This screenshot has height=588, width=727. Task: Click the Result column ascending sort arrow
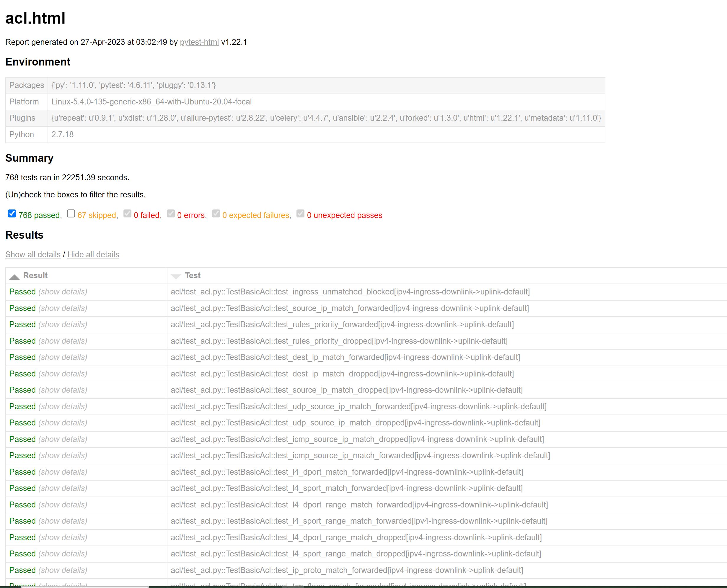point(14,277)
